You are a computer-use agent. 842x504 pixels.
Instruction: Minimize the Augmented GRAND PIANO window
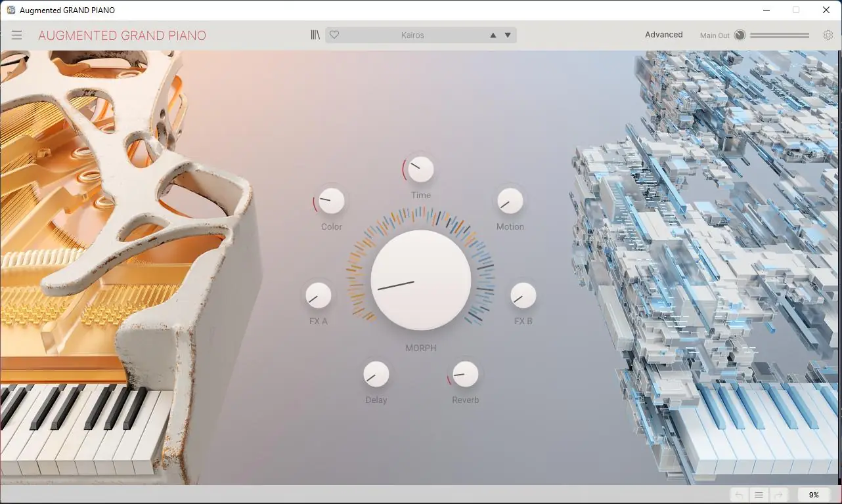766,10
